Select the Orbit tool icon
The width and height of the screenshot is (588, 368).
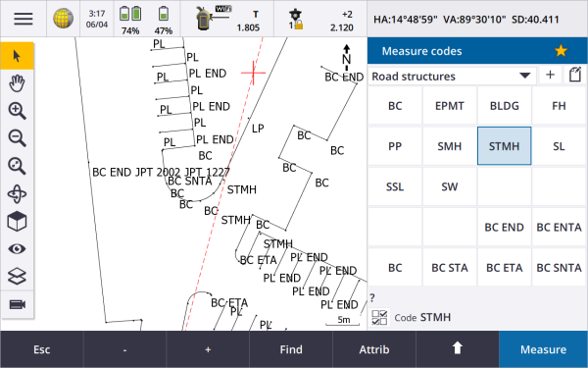click(x=17, y=193)
